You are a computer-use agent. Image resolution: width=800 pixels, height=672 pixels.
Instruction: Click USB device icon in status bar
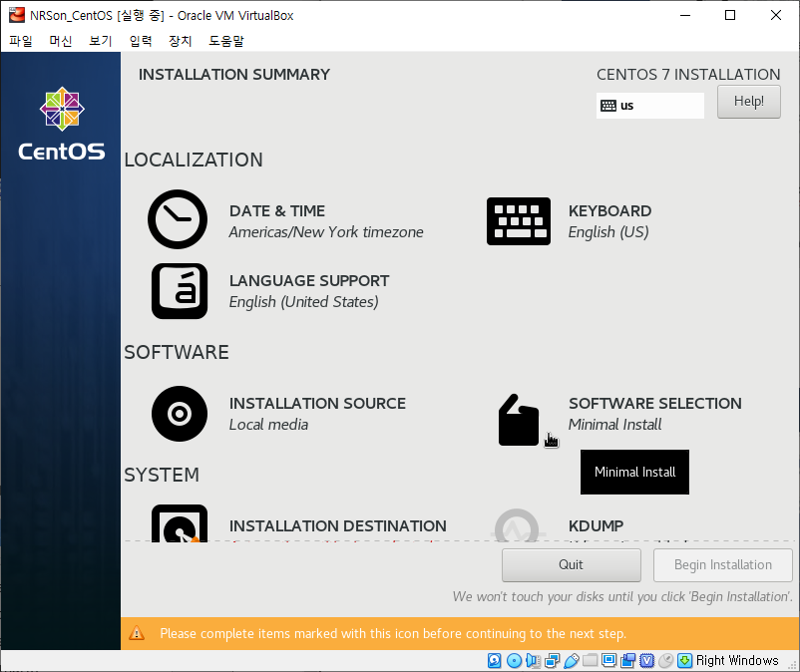pos(571,661)
